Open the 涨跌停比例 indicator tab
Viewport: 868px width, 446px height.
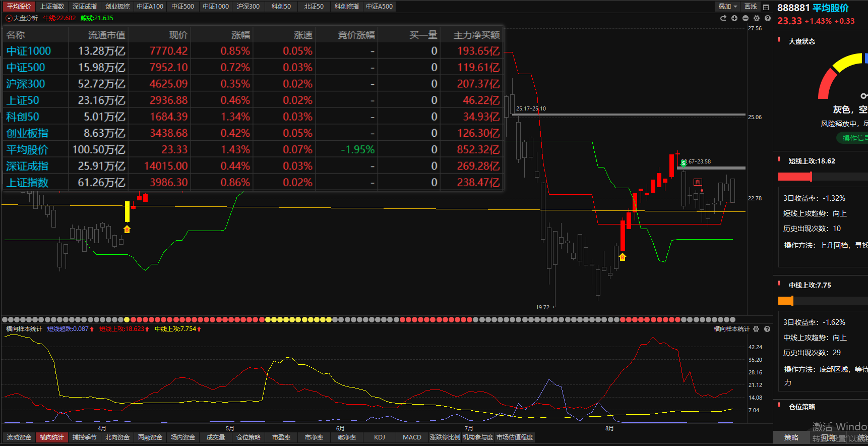(445, 437)
